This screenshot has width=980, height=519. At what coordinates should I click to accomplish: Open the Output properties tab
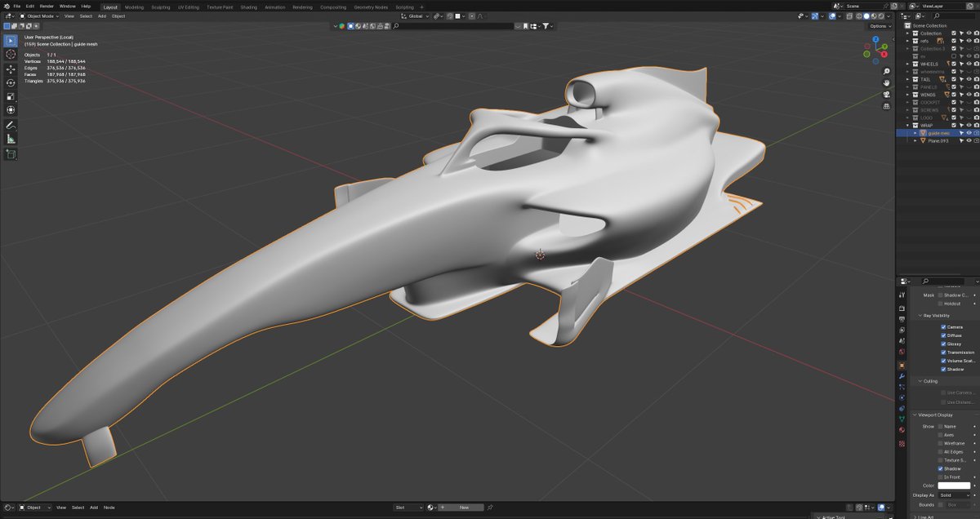click(x=902, y=319)
